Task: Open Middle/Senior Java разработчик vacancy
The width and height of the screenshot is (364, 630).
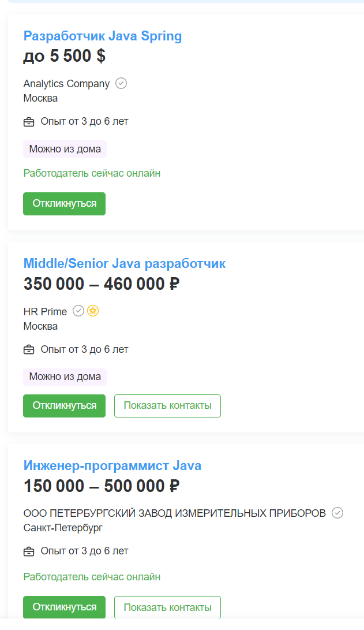Action: coord(125,263)
